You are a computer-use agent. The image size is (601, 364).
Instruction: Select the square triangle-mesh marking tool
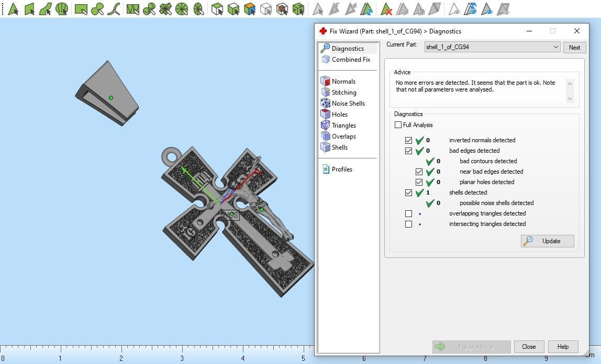pyautogui.click(x=133, y=8)
